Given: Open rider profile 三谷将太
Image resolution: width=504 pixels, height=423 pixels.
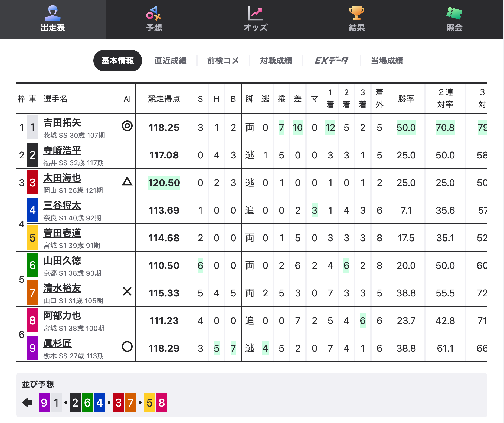Looking at the screenshot, I should (62, 206).
